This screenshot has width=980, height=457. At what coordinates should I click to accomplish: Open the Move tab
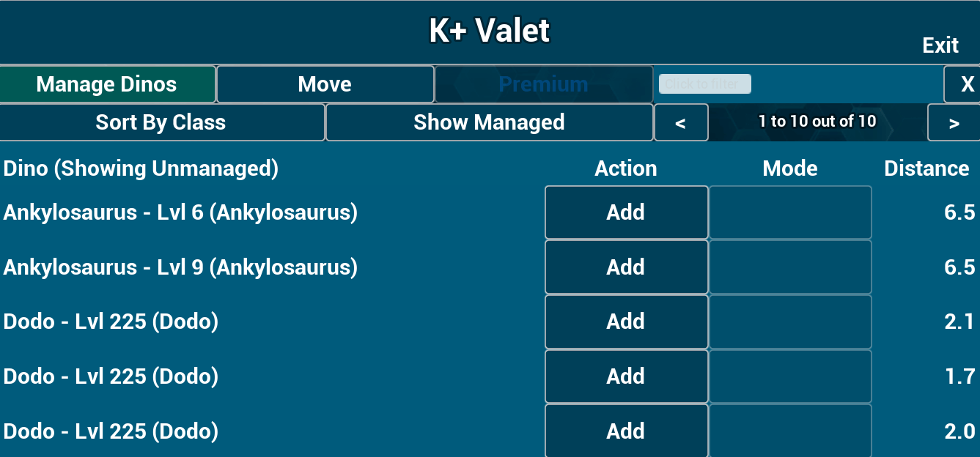325,84
